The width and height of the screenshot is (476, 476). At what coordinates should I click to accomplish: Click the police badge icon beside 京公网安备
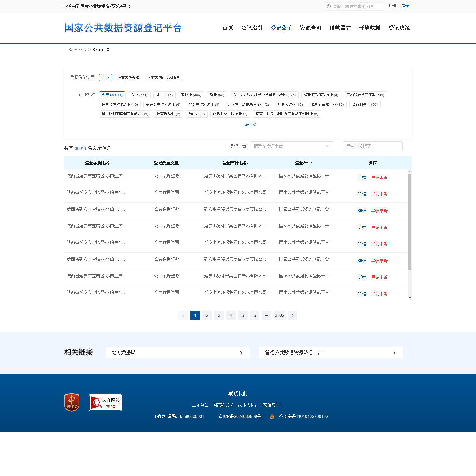coord(272,416)
